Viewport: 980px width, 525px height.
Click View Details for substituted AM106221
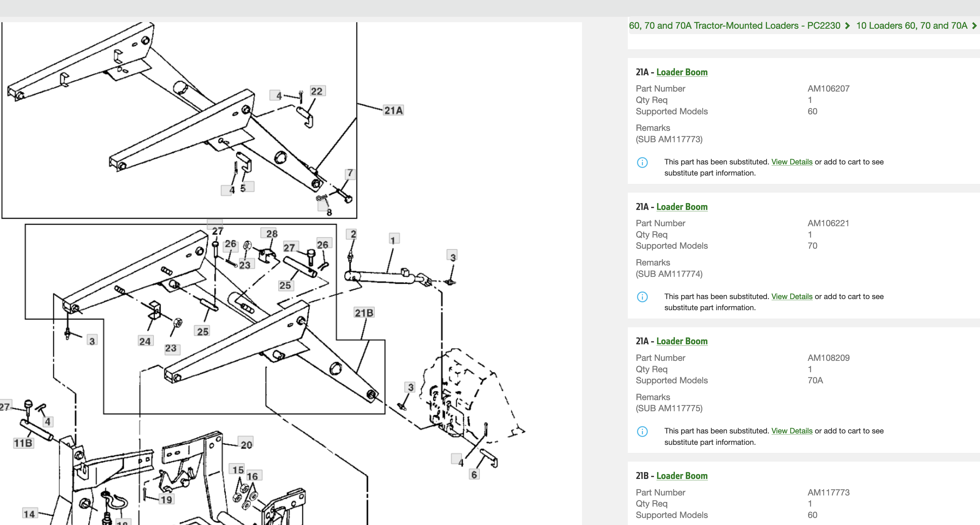(x=792, y=297)
